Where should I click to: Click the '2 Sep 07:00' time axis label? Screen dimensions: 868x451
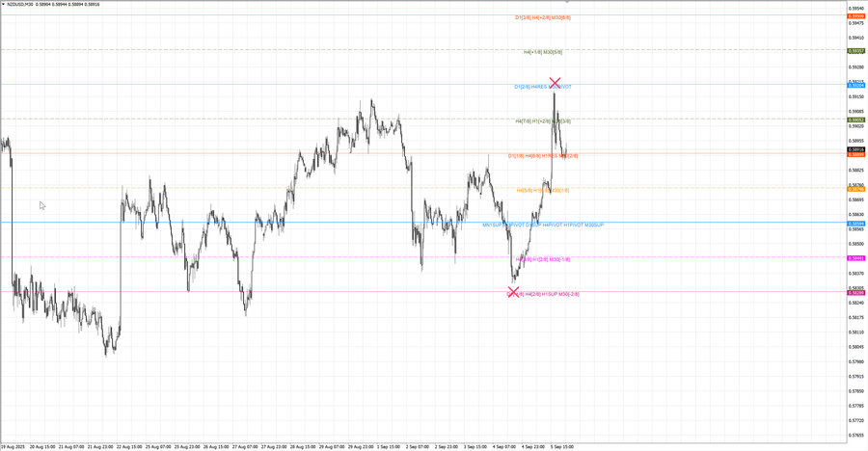coord(418,446)
